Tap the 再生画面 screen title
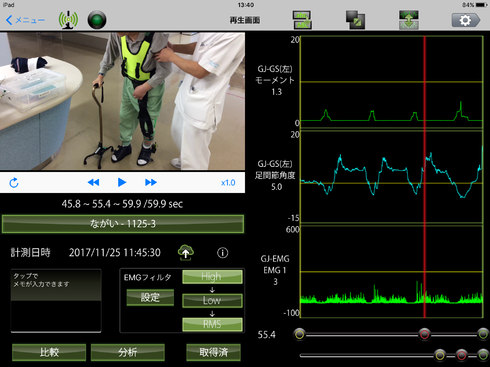Screen dimensions: 490x367 point(245,20)
